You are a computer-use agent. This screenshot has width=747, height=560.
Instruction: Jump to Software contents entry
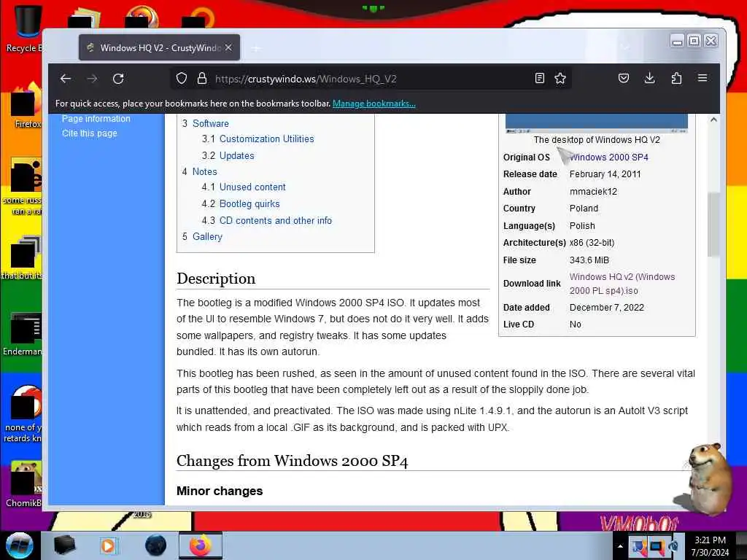point(211,123)
